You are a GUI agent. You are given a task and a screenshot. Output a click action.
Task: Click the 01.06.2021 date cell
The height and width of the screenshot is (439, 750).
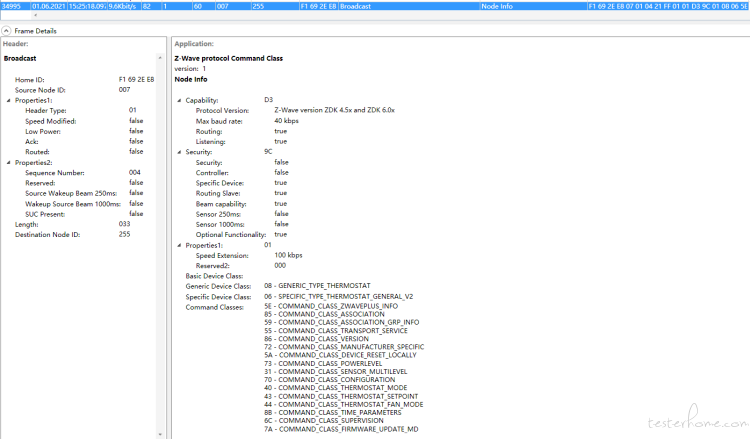coord(49,6)
